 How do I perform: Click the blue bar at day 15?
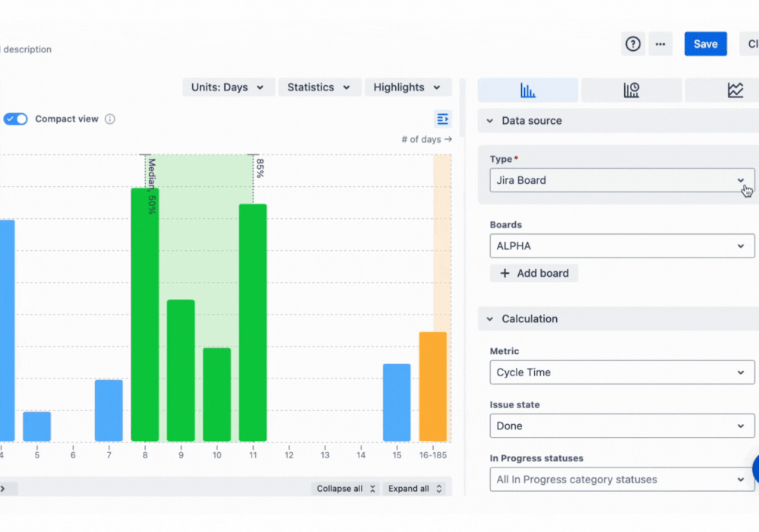(x=397, y=403)
